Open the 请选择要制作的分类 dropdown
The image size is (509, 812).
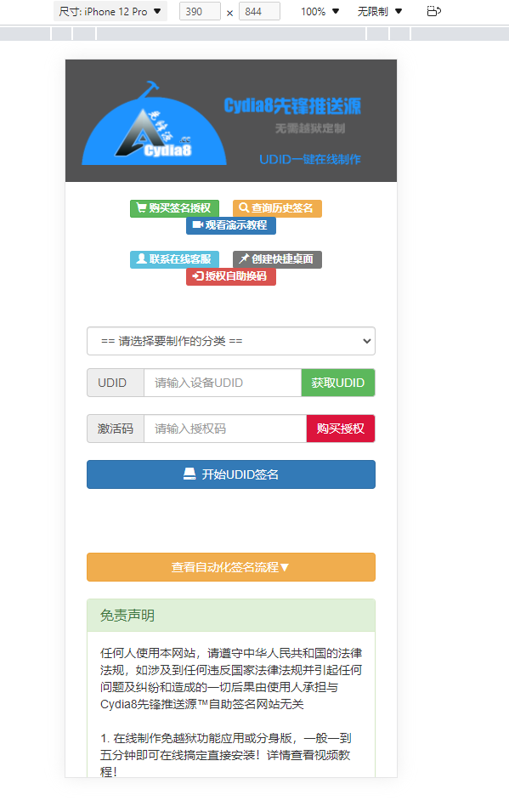point(231,341)
